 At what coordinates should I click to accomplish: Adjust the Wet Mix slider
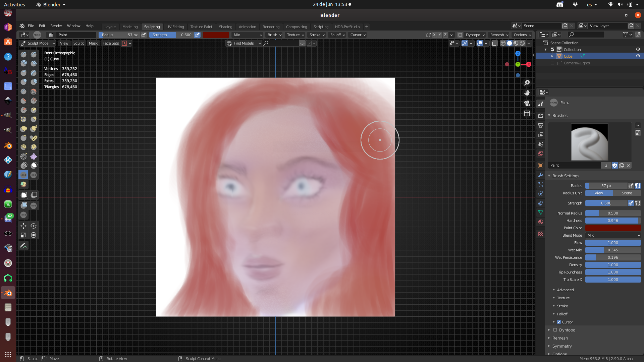613,250
